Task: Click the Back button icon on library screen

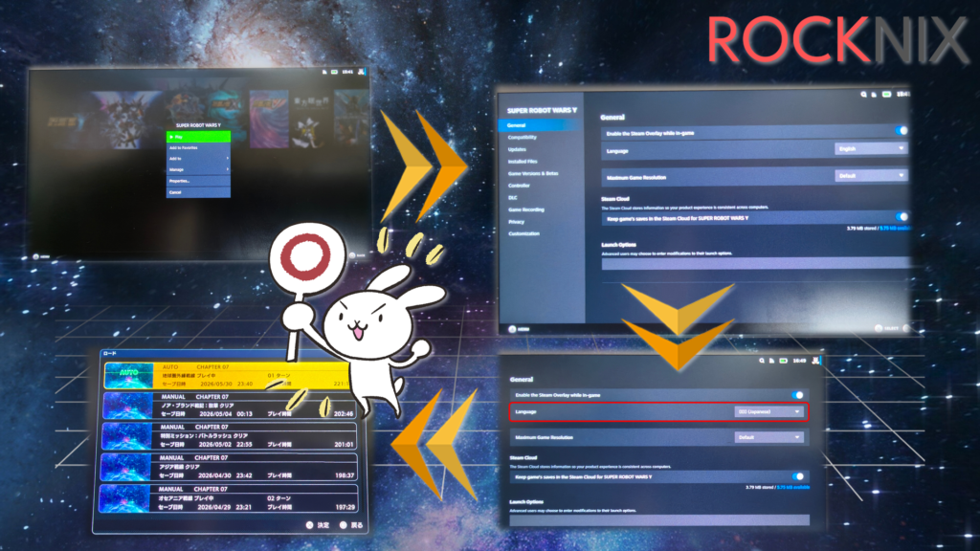Action: tap(352, 255)
